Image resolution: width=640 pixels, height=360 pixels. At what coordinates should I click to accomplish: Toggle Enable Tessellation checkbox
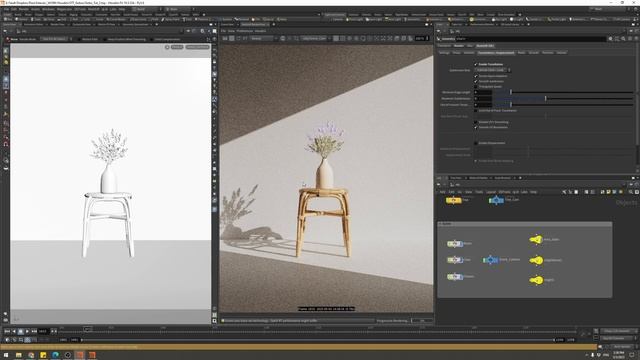pos(476,64)
